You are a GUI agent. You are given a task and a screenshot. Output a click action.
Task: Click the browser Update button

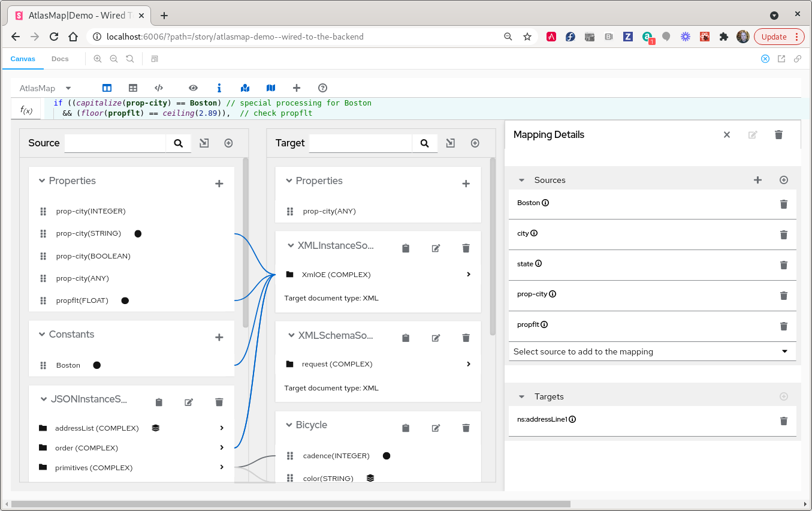coord(774,37)
